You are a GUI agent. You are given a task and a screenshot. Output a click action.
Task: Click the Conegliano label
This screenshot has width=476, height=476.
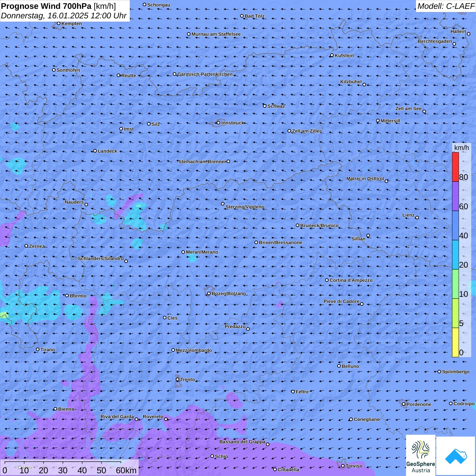(367, 419)
